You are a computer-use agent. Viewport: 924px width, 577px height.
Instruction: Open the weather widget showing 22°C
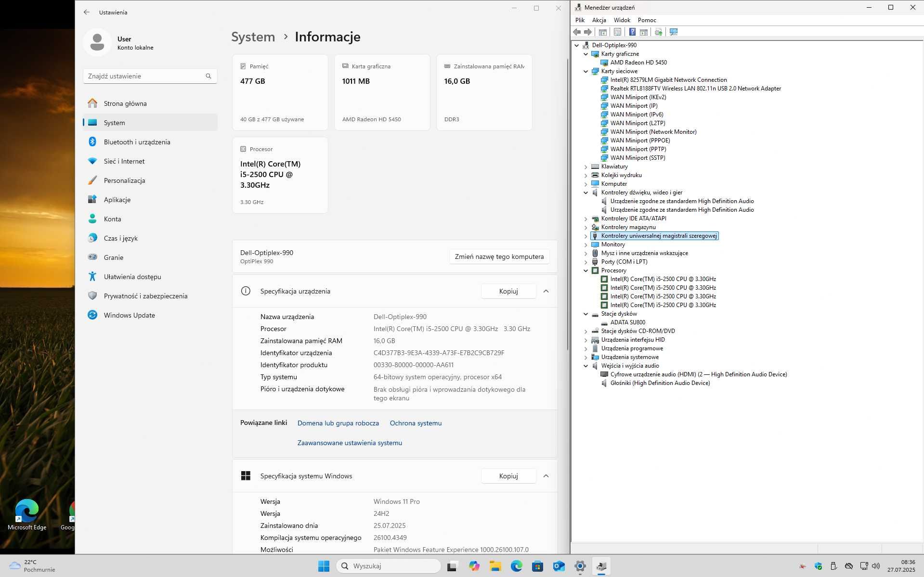(32, 566)
